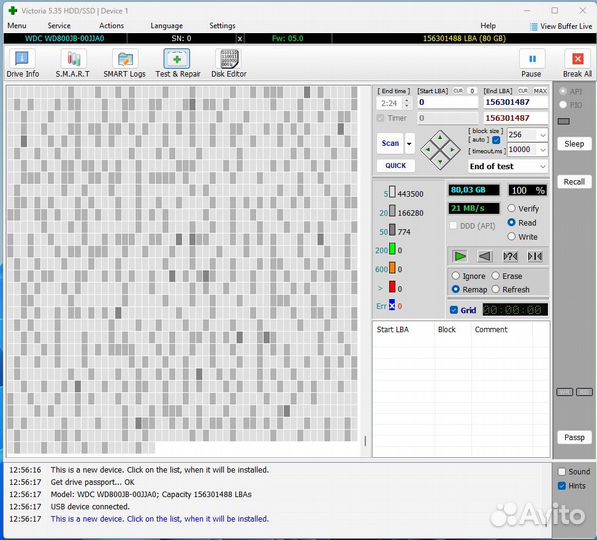Click the green play scan button
The height and width of the screenshot is (540, 597).
point(460,256)
